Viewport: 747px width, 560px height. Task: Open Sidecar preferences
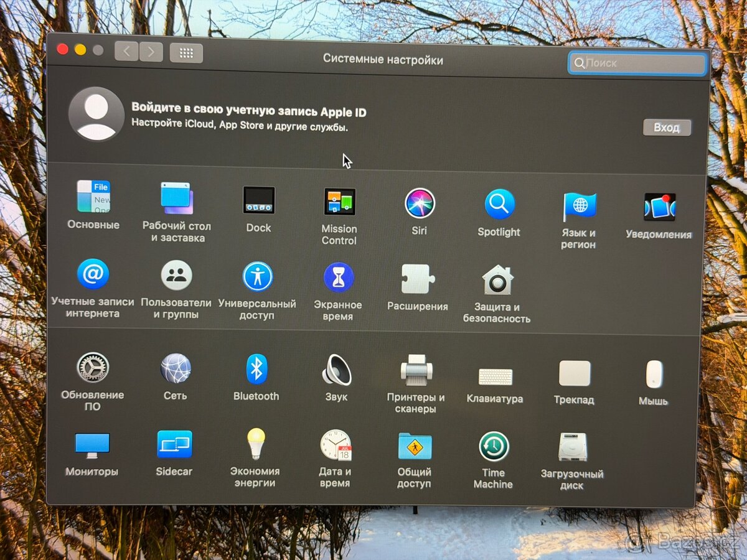click(174, 445)
